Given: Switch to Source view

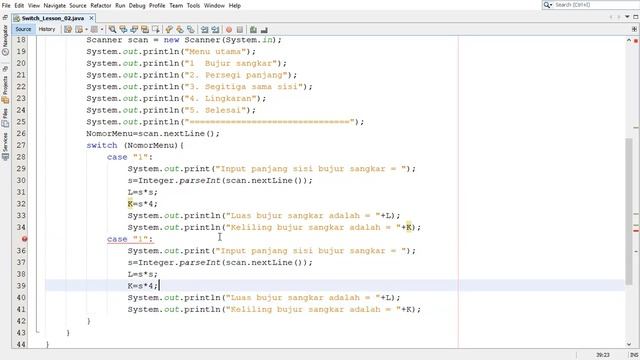Looking at the screenshot, I should tap(23, 29).
